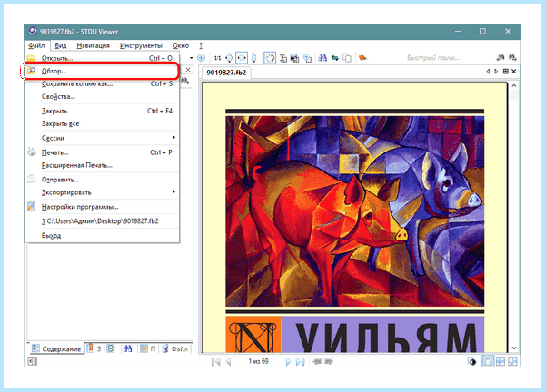The width and height of the screenshot is (545, 392).
Task: Open the Навигация menu
Action: pos(93,45)
